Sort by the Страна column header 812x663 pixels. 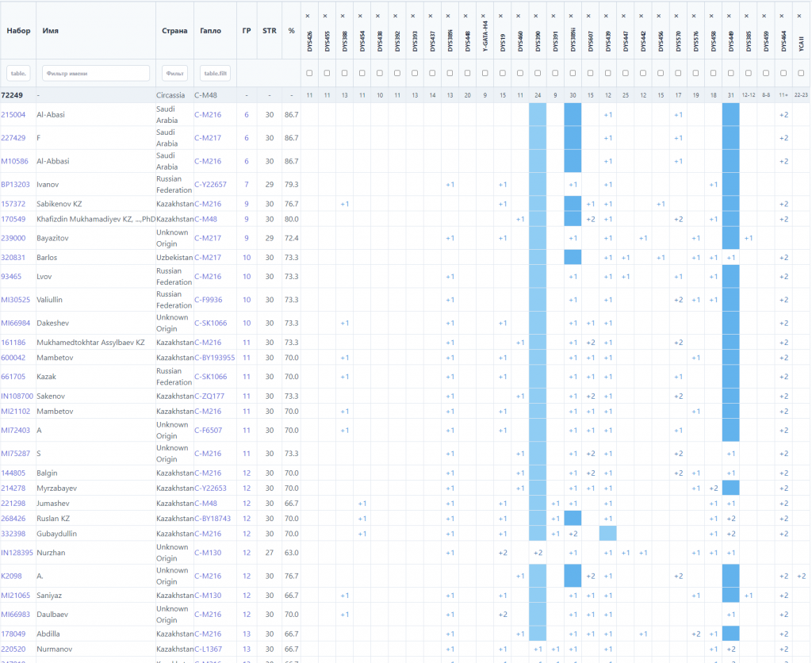click(x=174, y=31)
